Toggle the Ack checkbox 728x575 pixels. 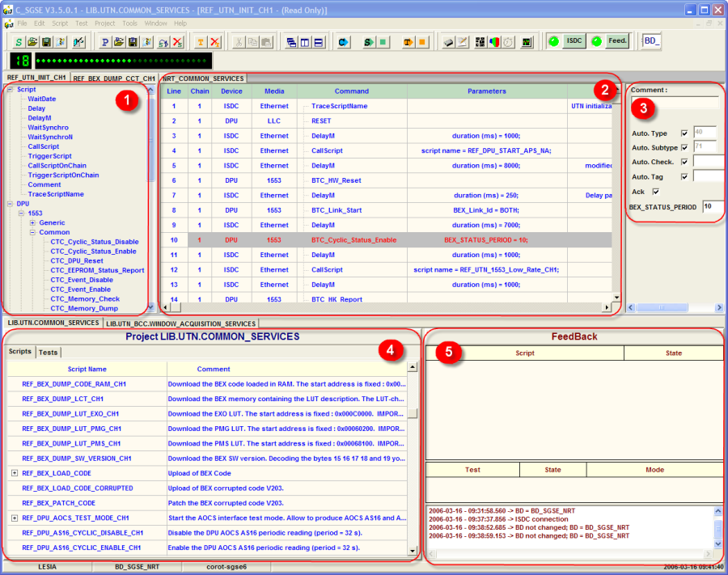coord(656,192)
